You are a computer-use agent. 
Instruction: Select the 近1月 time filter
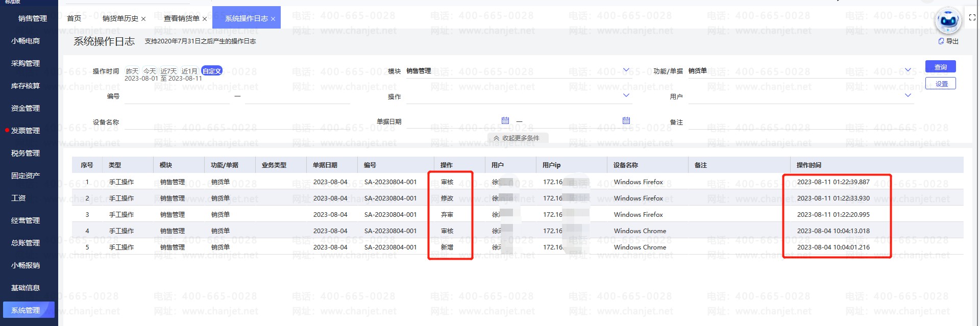[x=189, y=71]
